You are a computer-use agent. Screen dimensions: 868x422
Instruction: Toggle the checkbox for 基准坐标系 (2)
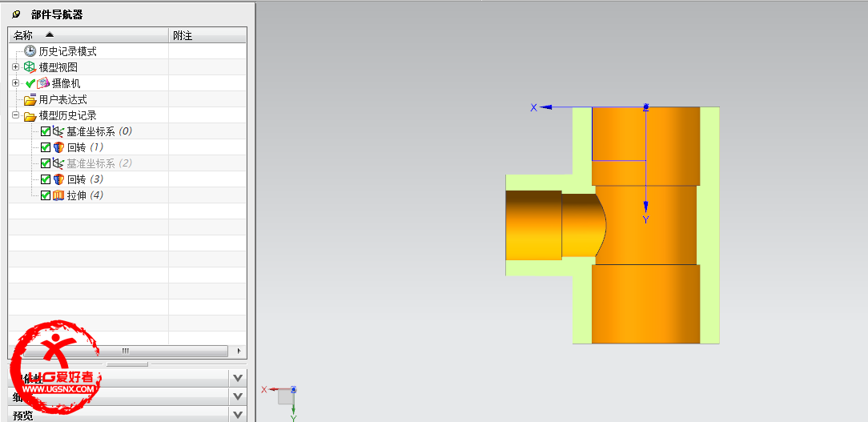tap(46, 164)
